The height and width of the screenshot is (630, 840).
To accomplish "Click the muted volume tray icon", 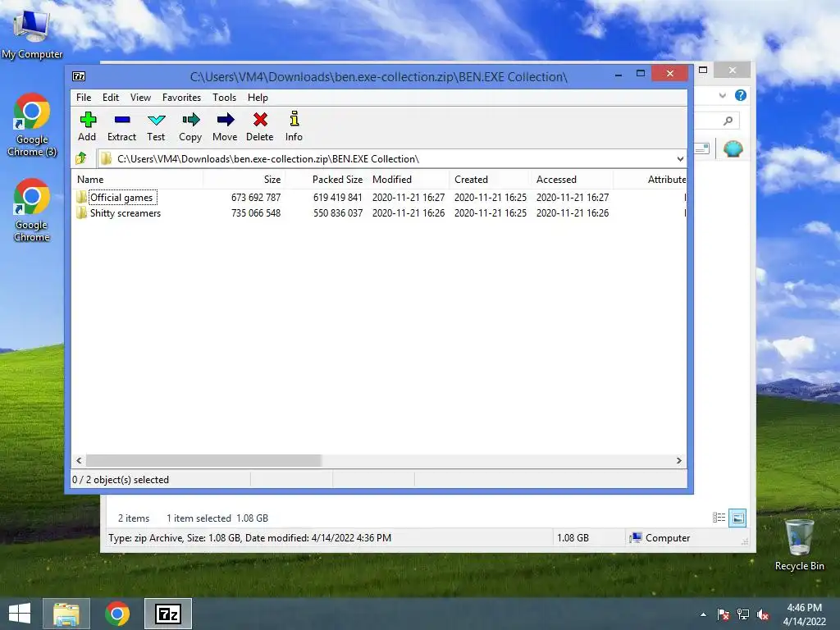I will [x=763, y=614].
